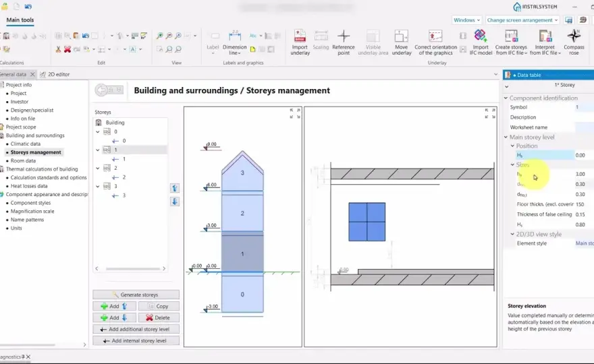The image size is (594, 364).
Task: Select storey 3 roof block in diagram
Action: click(x=242, y=171)
